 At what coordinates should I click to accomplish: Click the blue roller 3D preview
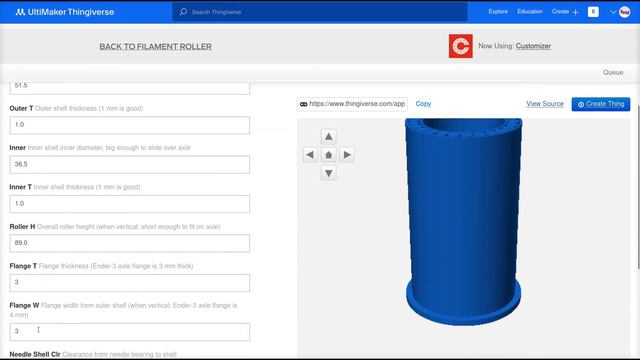(463, 222)
